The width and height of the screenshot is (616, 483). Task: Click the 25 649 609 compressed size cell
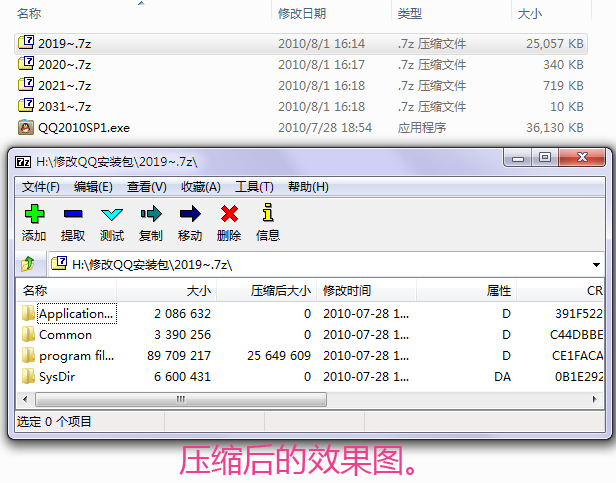(x=279, y=356)
